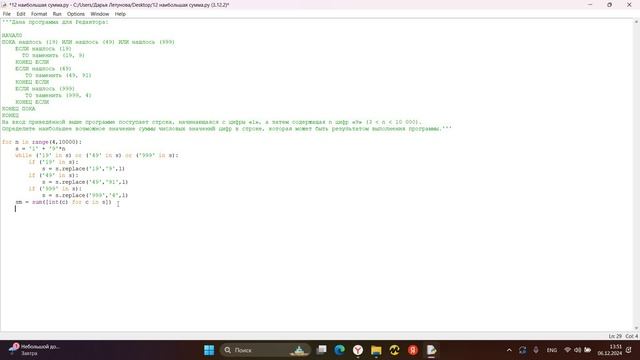
Task: Click the comment word 'НАЧАЛО'
Action: [12, 36]
